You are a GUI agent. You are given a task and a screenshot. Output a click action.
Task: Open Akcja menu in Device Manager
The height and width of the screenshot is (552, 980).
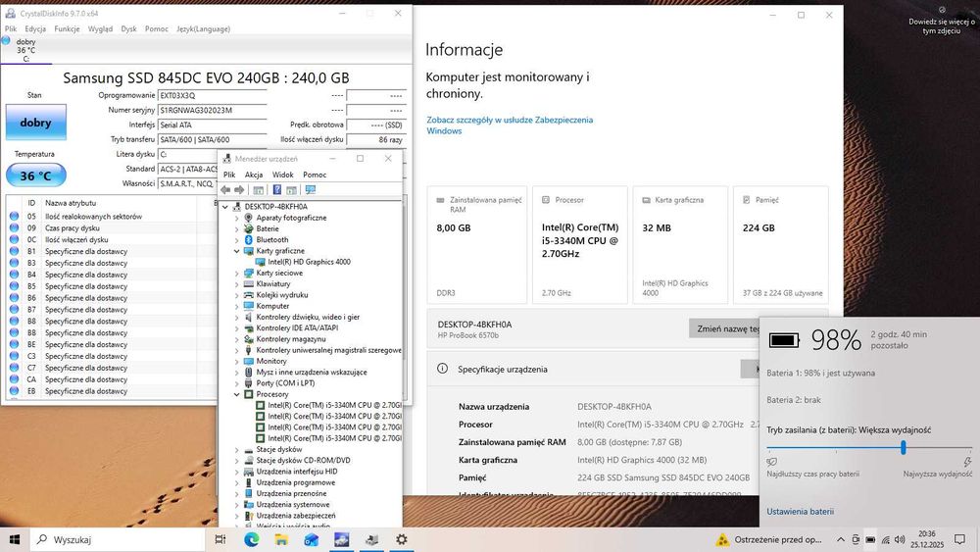pyautogui.click(x=254, y=176)
